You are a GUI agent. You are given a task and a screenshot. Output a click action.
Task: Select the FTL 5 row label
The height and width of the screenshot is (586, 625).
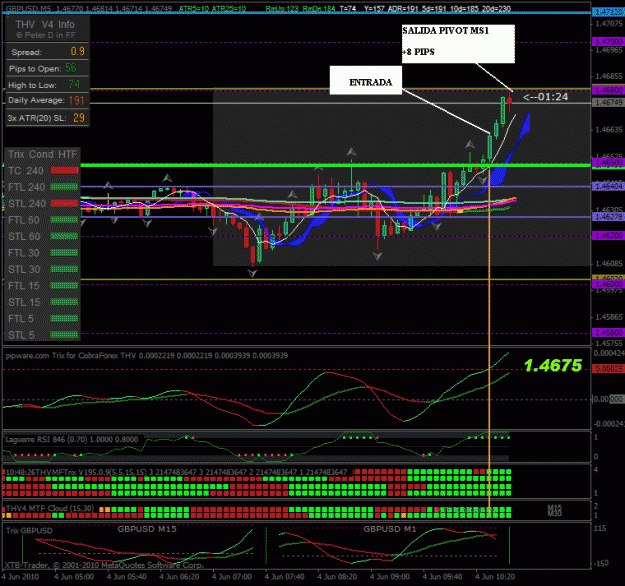21,319
